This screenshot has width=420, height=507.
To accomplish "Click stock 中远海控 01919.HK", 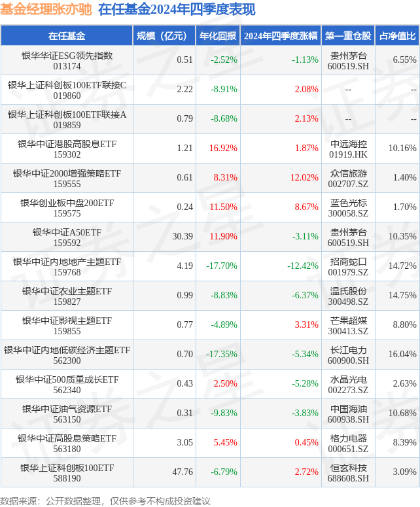I will [x=348, y=149].
